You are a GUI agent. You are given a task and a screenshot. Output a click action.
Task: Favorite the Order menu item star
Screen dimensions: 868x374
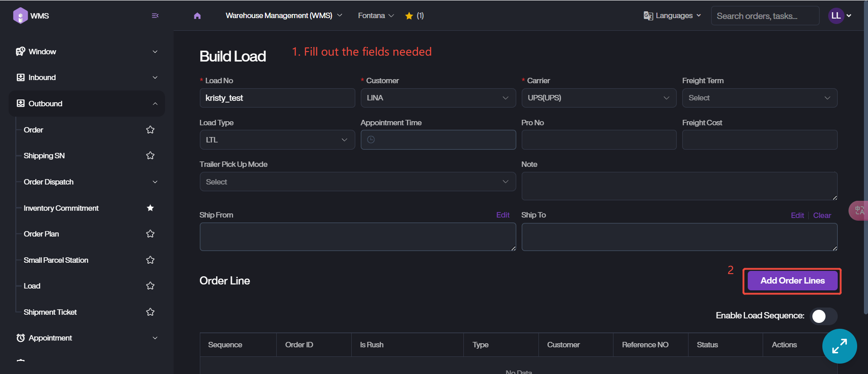151,130
